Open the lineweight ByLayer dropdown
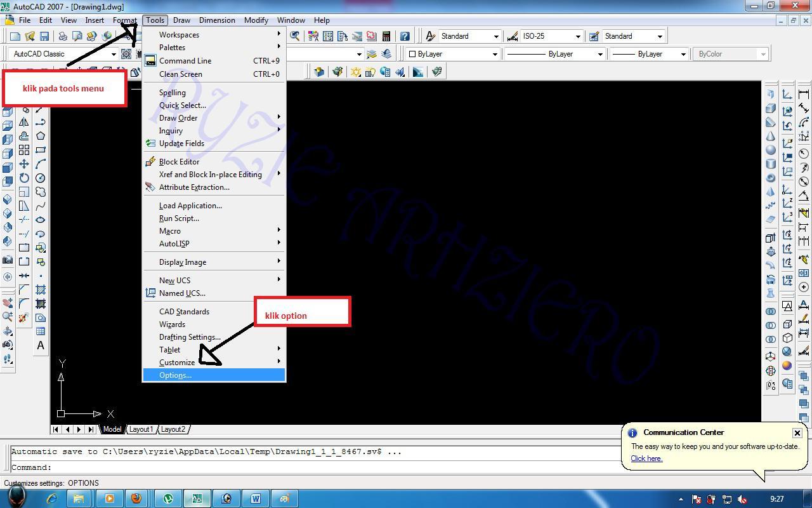812x508 pixels. coord(649,54)
